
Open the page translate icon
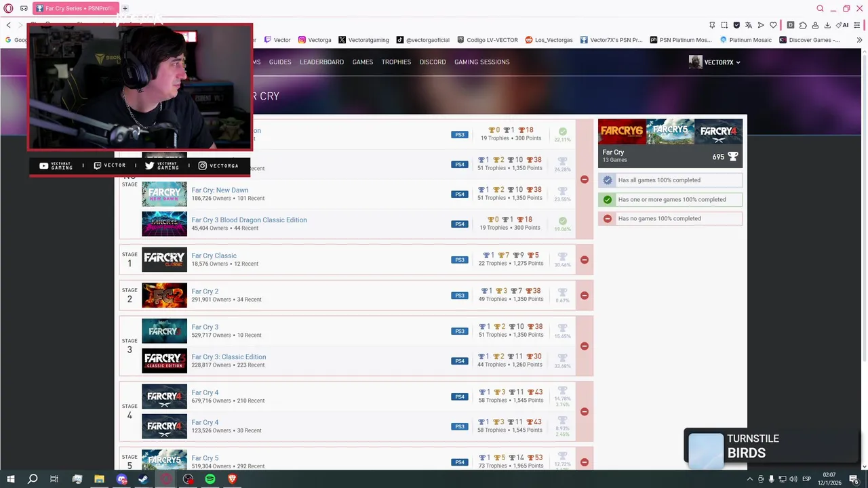pyautogui.click(x=749, y=25)
